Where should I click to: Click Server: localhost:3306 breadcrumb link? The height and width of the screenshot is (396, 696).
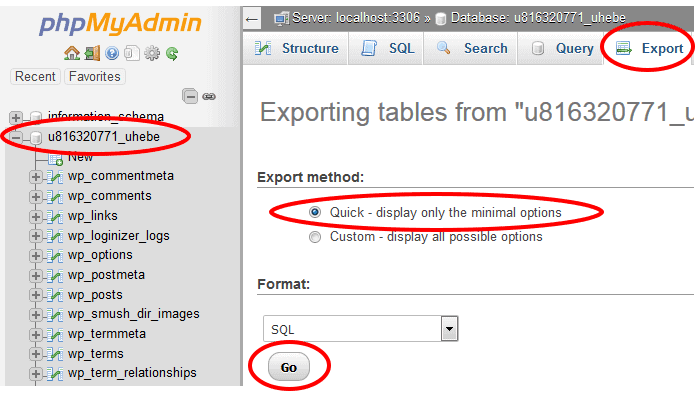point(356,18)
